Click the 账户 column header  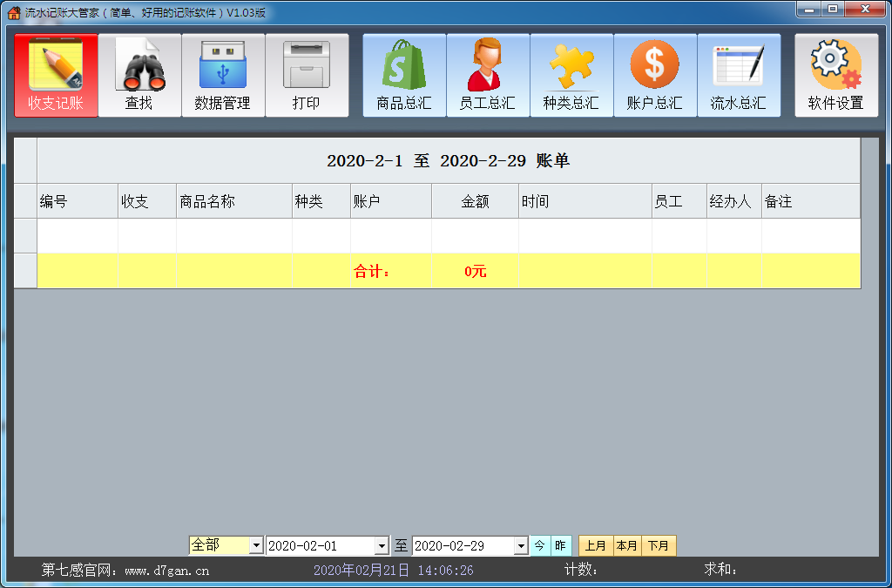(x=391, y=201)
